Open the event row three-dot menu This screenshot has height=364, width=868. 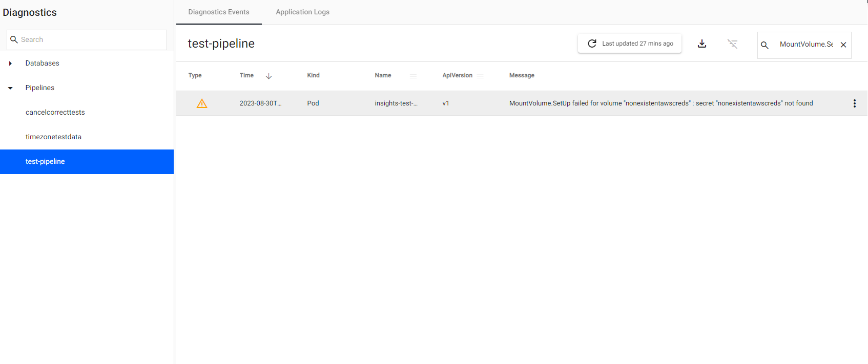854,103
